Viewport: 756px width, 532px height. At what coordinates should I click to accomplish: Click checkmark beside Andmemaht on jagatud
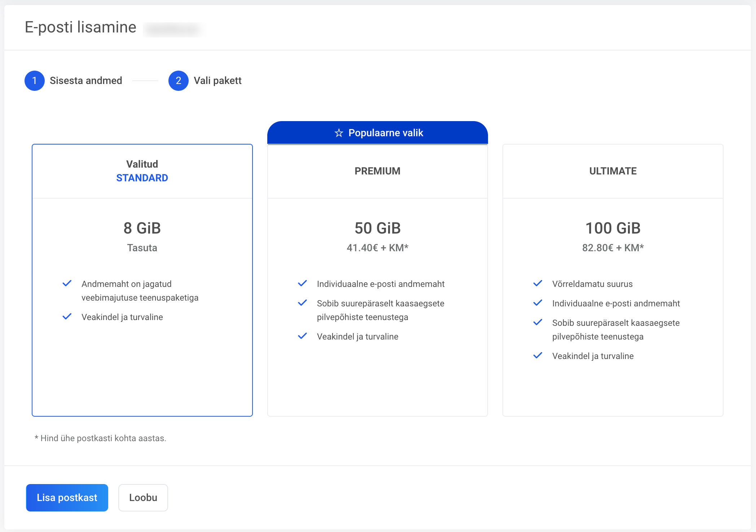coord(67,283)
